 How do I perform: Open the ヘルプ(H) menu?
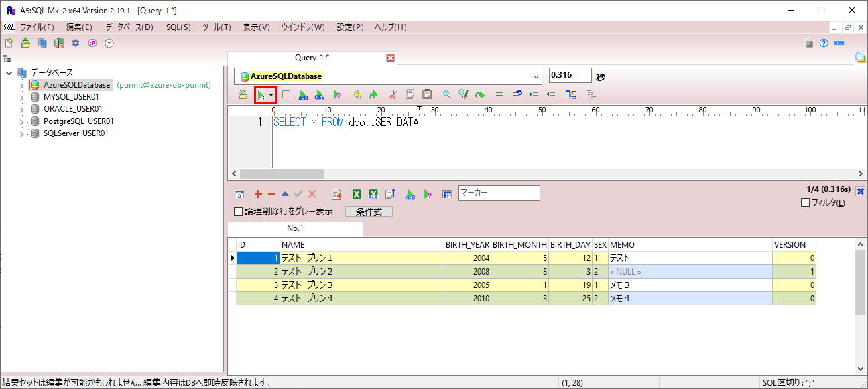[x=390, y=27]
